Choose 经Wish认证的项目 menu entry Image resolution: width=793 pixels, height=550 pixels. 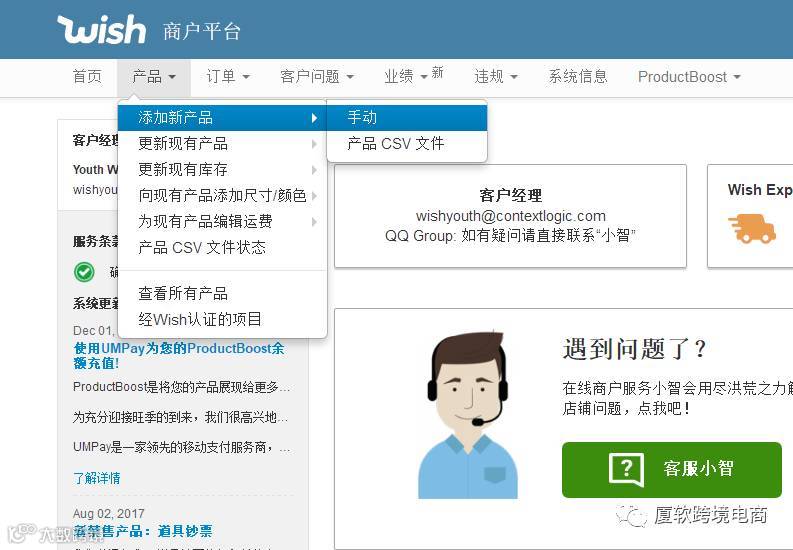tap(200, 319)
